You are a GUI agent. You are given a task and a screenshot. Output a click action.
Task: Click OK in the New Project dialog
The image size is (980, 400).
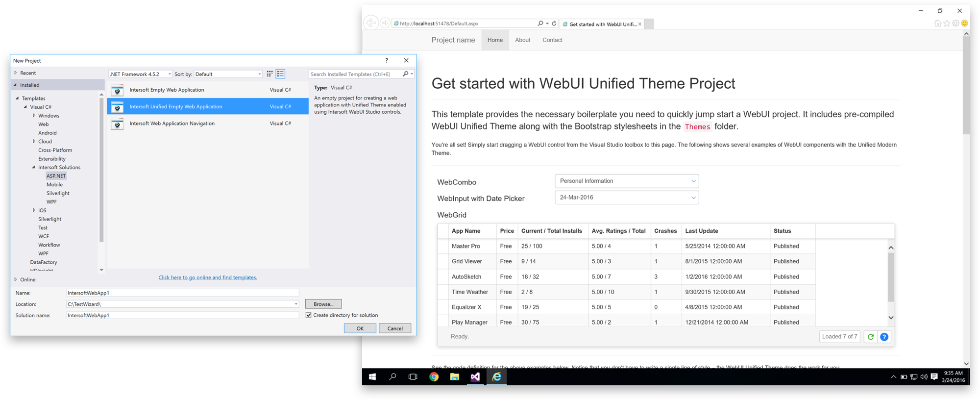(x=360, y=328)
